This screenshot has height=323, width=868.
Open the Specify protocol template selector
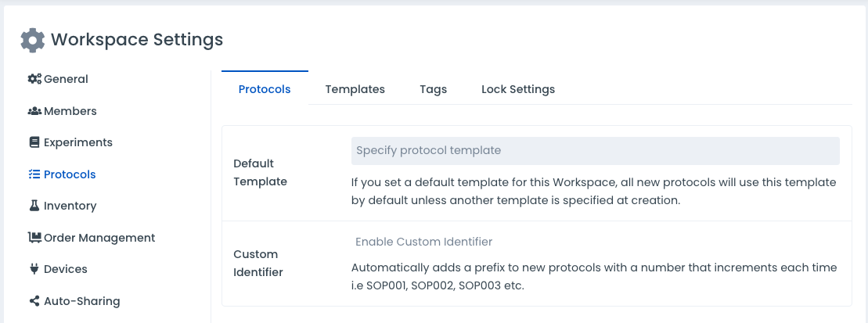[595, 150]
